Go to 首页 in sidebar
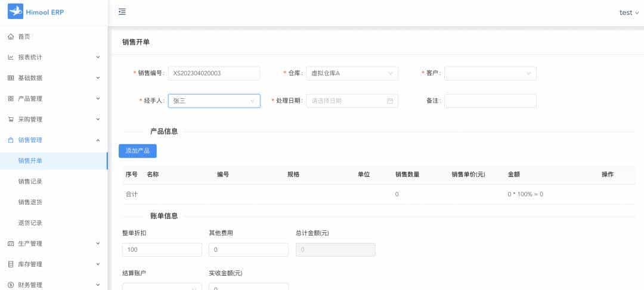 point(54,36)
